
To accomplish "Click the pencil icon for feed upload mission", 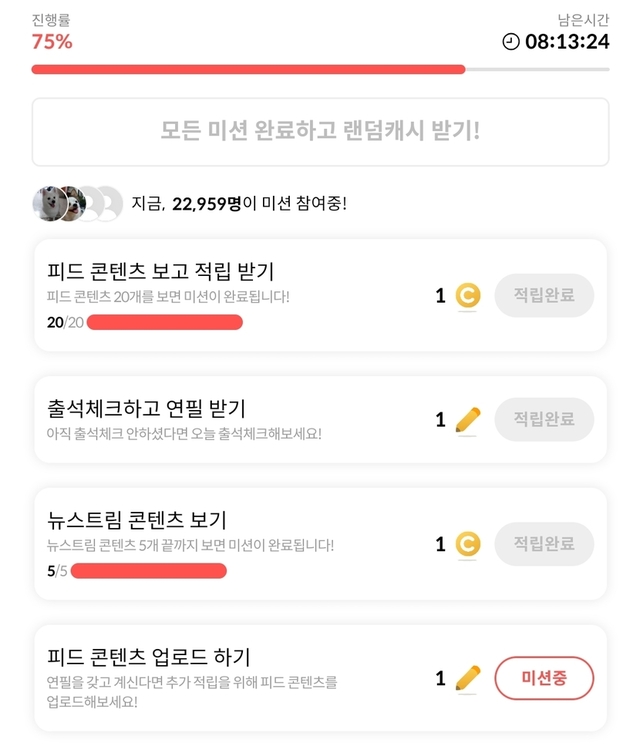I will tap(467, 679).
